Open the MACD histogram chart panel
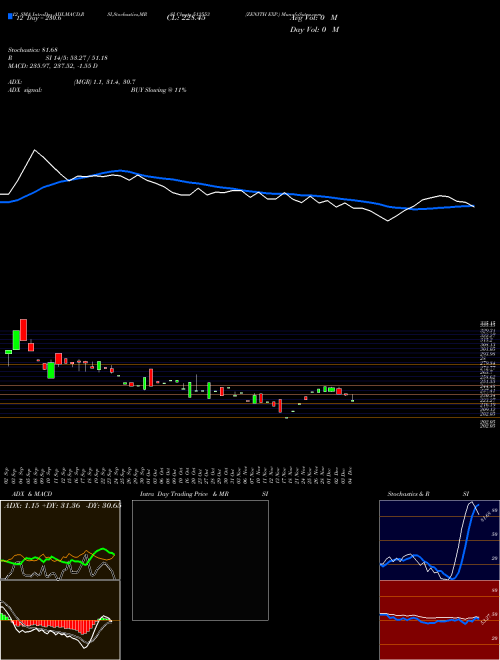The width and height of the screenshot is (500, 660). 60,620
